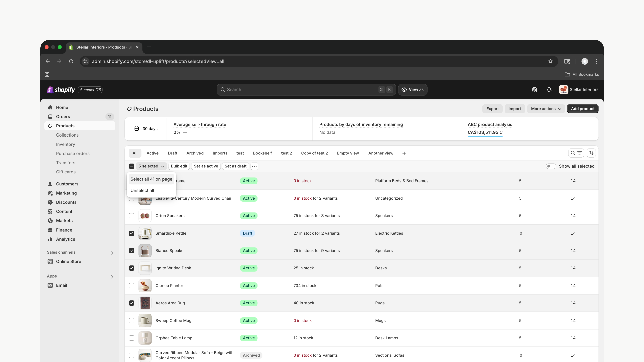
Task: Click the Add product button
Action: [582, 109]
